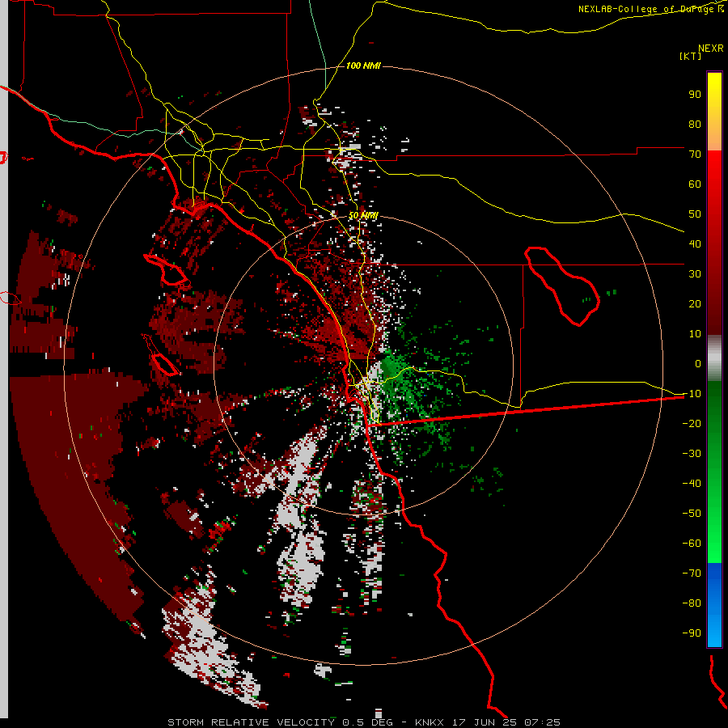Click the "30" value on the velocity scale
728x728 pixels.
click(x=695, y=274)
